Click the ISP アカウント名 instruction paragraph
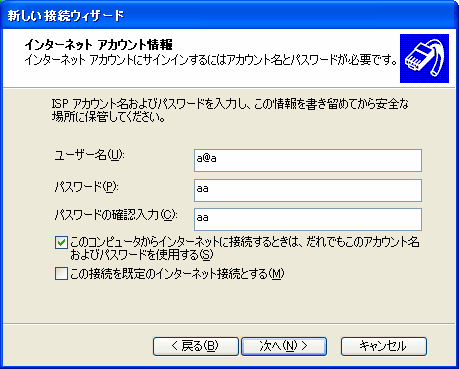 click(230, 110)
